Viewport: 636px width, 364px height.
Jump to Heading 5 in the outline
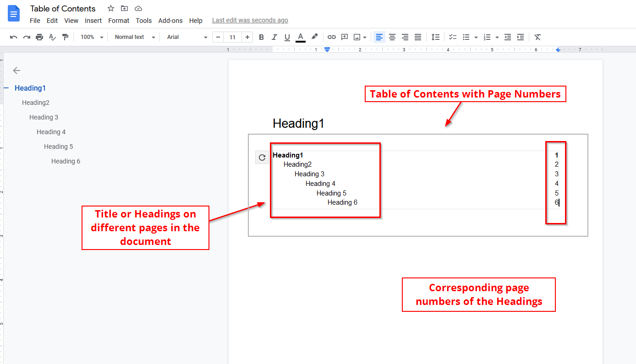tap(59, 147)
